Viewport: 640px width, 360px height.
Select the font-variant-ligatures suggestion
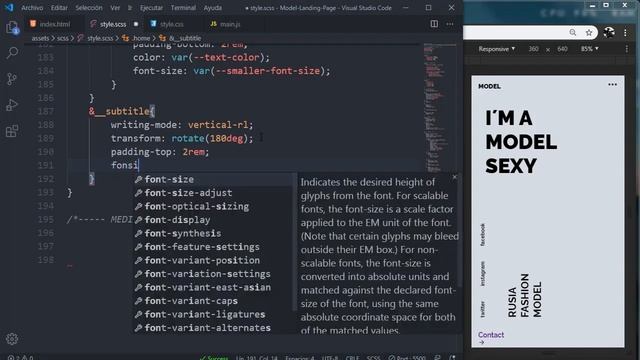(x=213, y=314)
